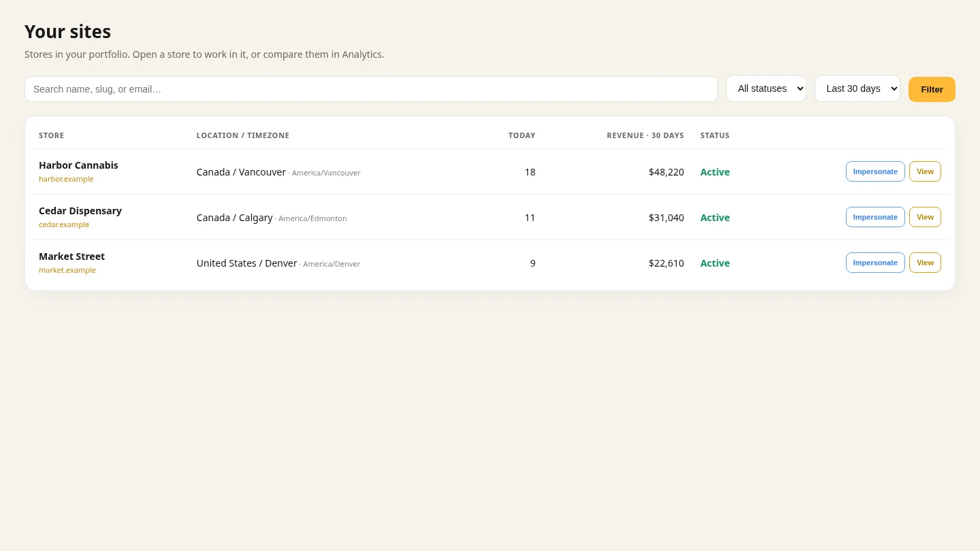Select the Harbor Cannabis store name
980x551 pixels.
coord(78,165)
